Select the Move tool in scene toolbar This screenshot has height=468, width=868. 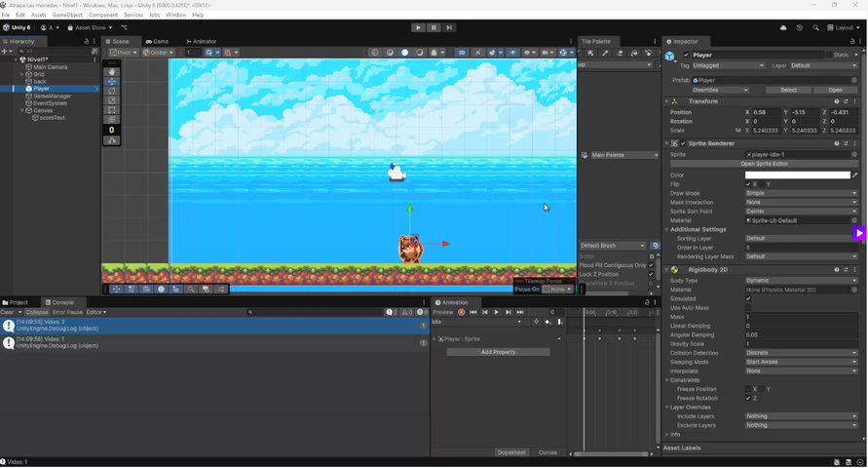112,82
